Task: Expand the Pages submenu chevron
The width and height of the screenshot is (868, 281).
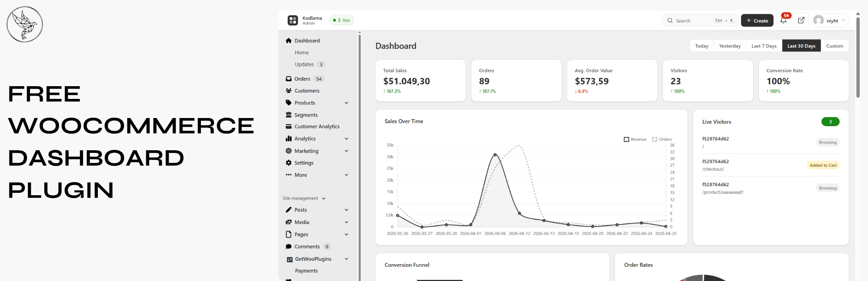Action: (x=347, y=235)
